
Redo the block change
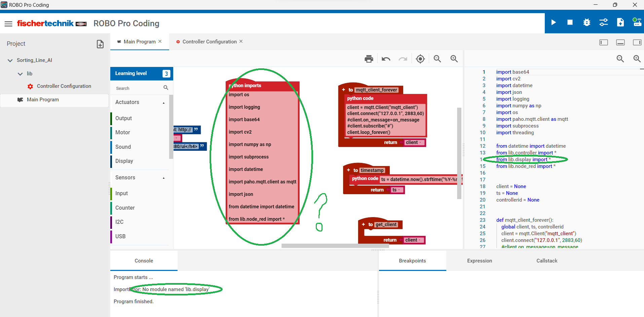(x=403, y=59)
